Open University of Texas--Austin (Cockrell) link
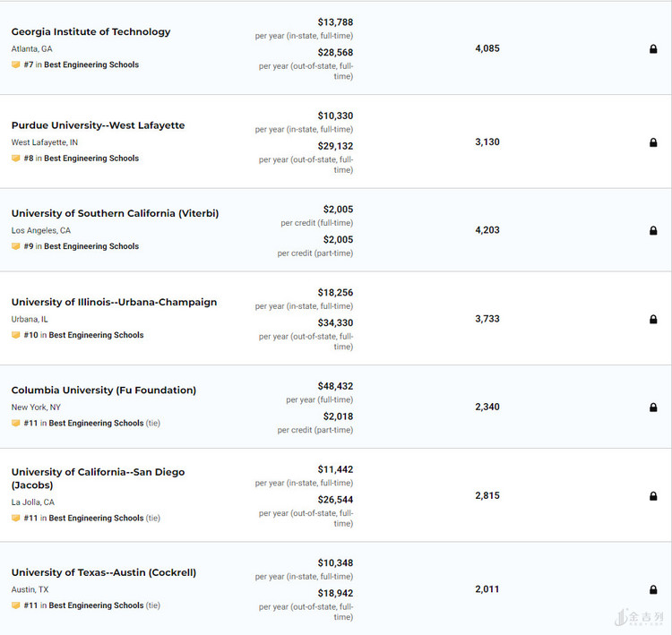This screenshot has height=635, width=672. [x=103, y=573]
